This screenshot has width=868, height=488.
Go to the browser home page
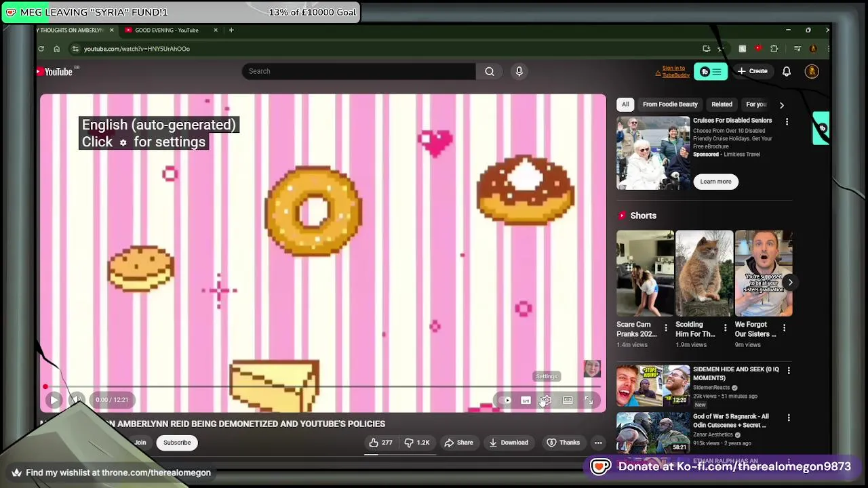pos(57,49)
